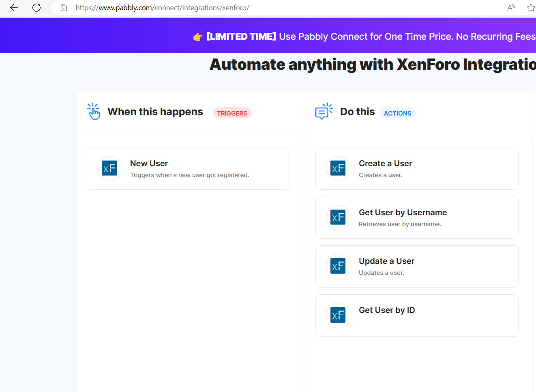Click the 'Retrieves user by username.' description
The width and height of the screenshot is (536, 392).
pyautogui.click(x=400, y=224)
